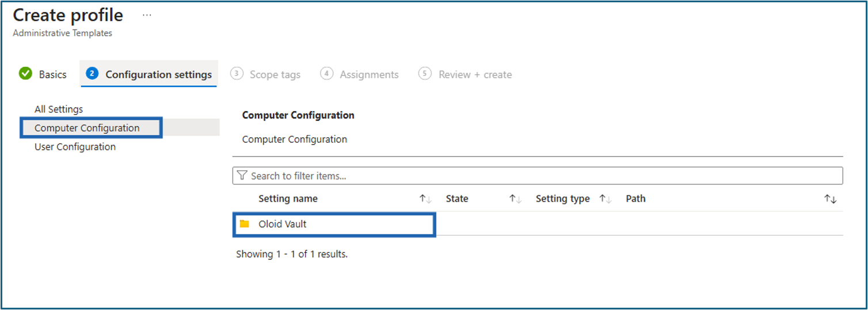Click the yellow Oloid Vault folder icon
Image resolution: width=868 pixels, height=310 pixels.
coord(245,224)
